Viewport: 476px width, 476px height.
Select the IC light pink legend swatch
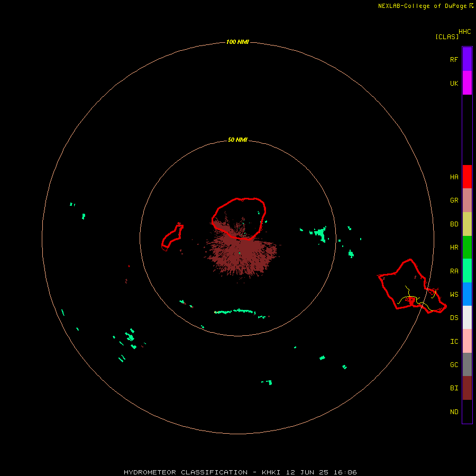click(467, 341)
